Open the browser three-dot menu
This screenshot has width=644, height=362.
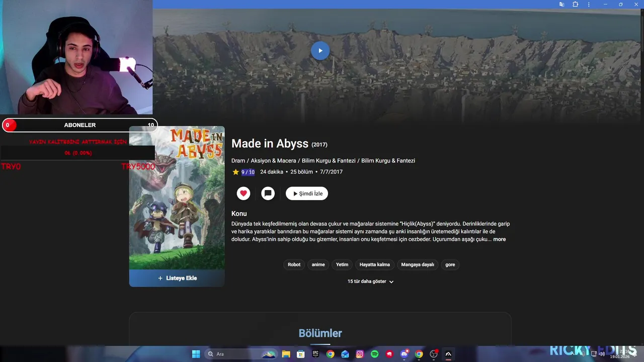tap(589, 4)
